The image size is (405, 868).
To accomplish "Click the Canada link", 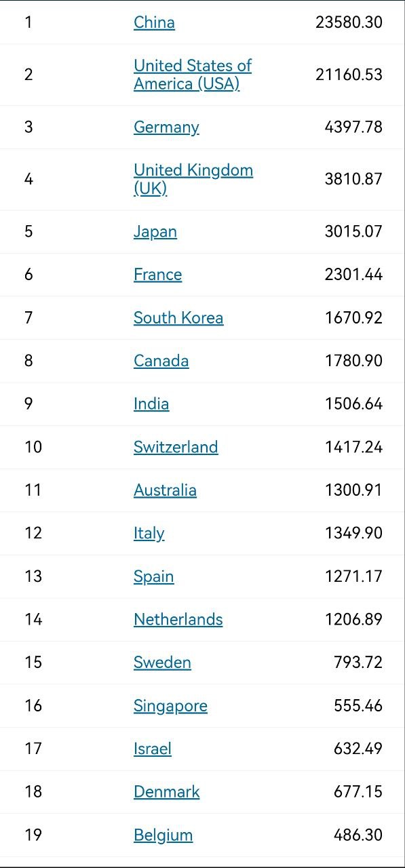I will click(x=161, y=361).
